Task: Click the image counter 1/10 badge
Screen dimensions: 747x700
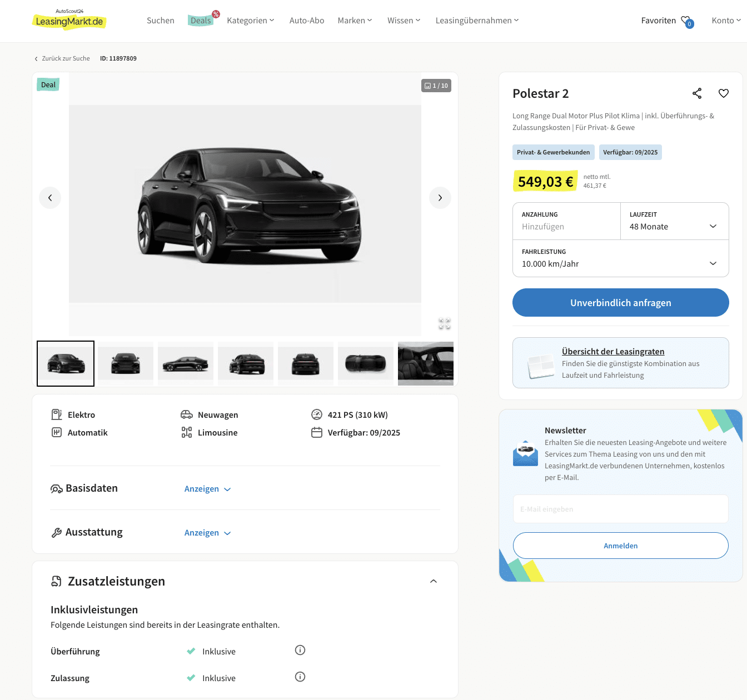Action: tap(436, 86)
